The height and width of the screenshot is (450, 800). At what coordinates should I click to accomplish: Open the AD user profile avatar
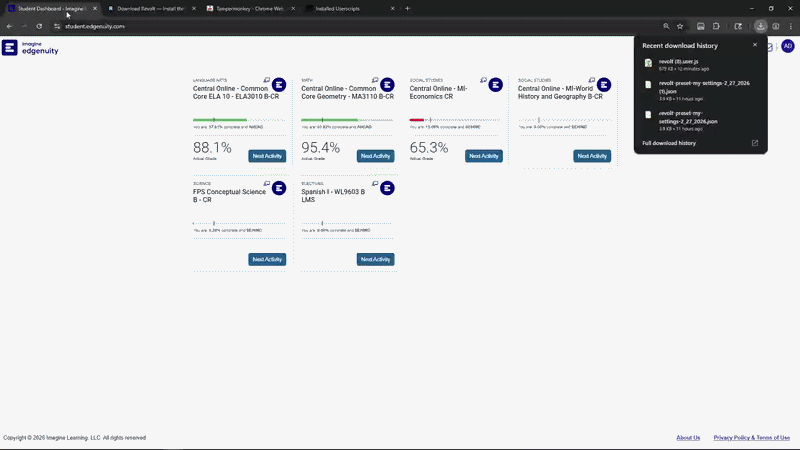[787, 46]
